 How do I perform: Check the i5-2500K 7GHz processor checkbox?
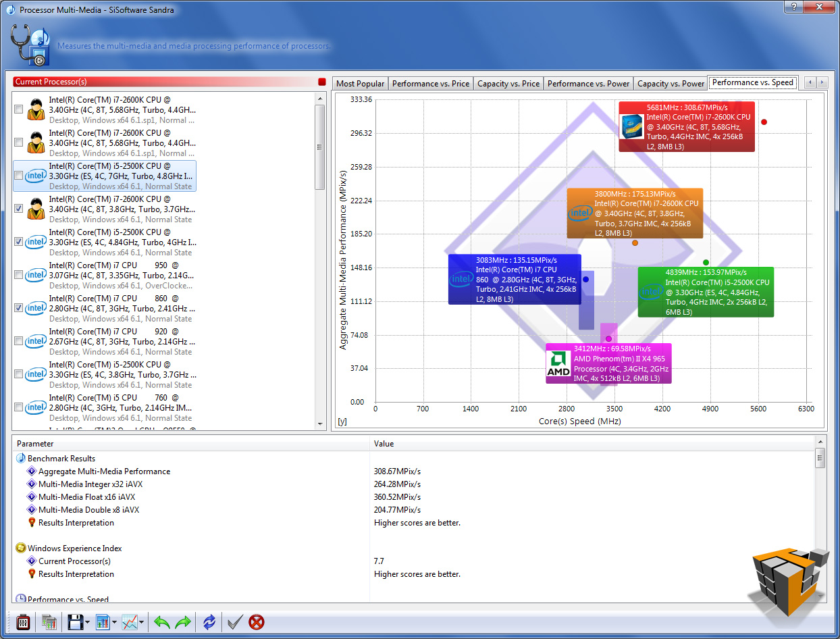point(18,176)
